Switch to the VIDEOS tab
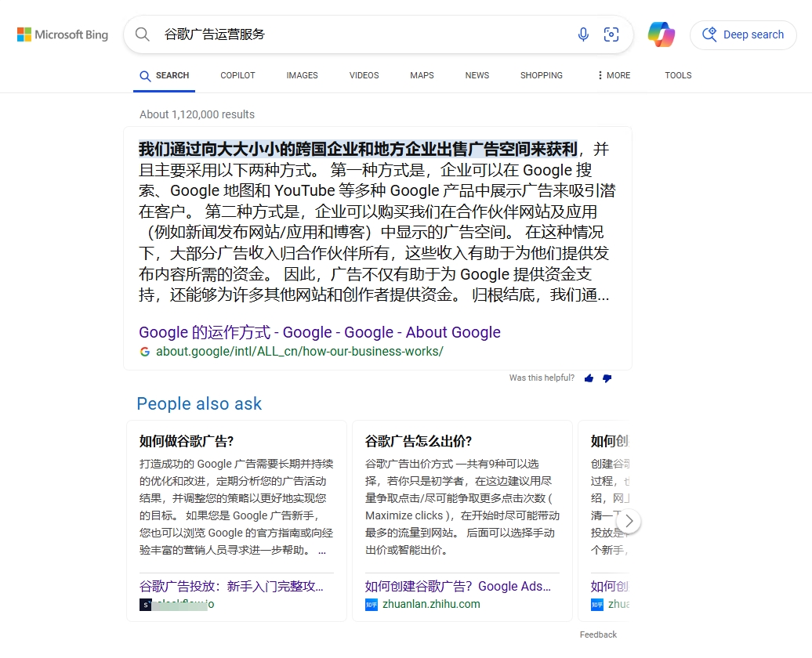Viewport: 812px width, 658px height. point(364,75)
